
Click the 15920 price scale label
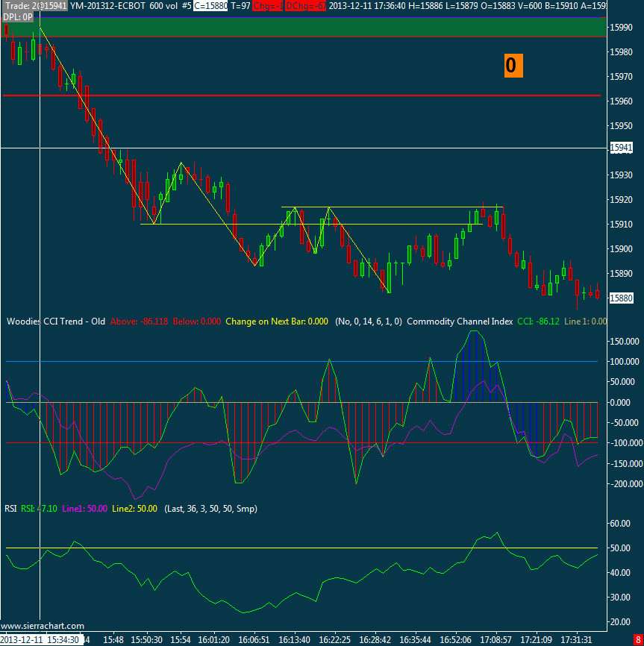click(x=621, y=200)
